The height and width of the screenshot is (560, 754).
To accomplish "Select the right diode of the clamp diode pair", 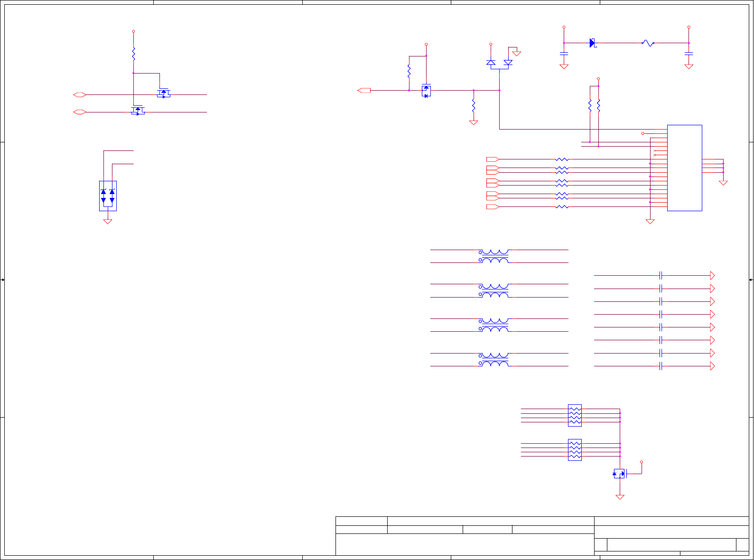I will click(508, 62).
